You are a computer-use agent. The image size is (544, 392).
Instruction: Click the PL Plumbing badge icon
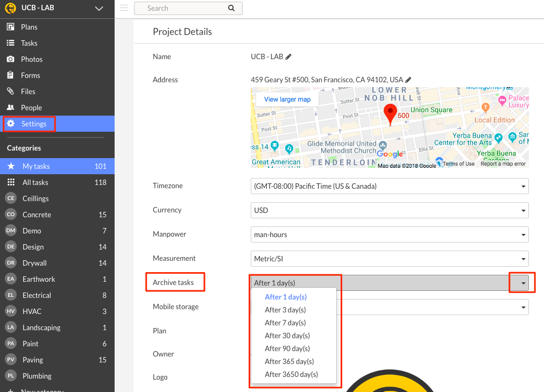[11, 376]
